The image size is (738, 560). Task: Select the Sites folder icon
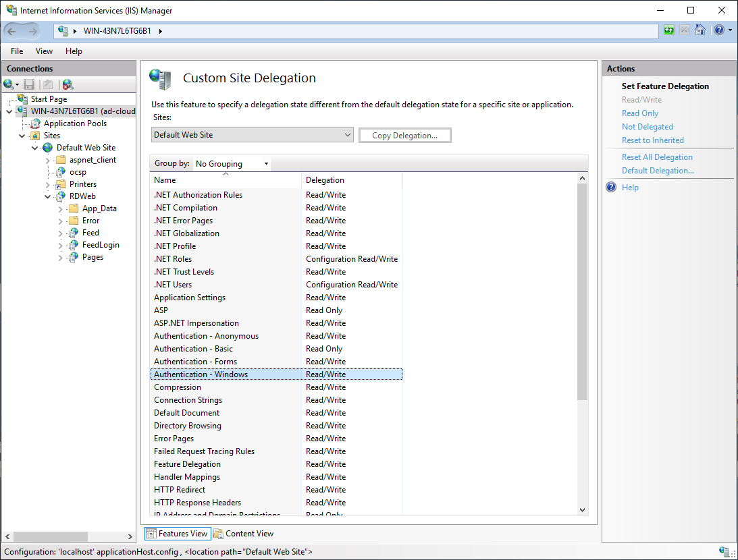tap(35, 136)
